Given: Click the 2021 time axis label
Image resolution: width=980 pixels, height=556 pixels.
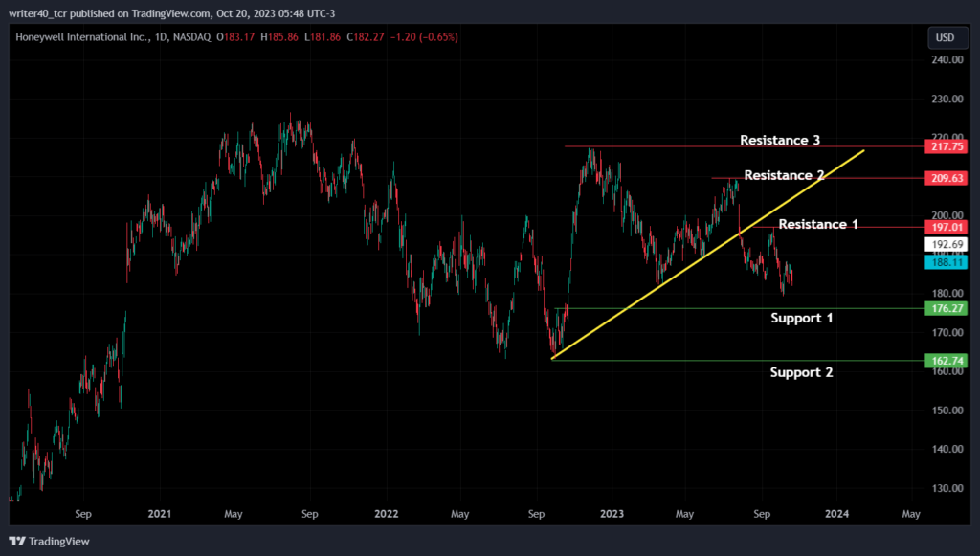Looking at the screenshot, I should pos(160,514).
